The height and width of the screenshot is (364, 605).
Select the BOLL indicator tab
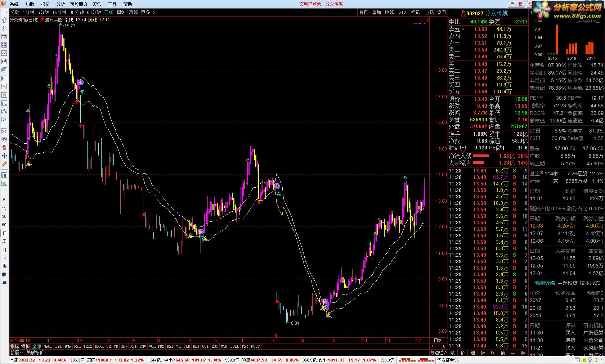234,346
